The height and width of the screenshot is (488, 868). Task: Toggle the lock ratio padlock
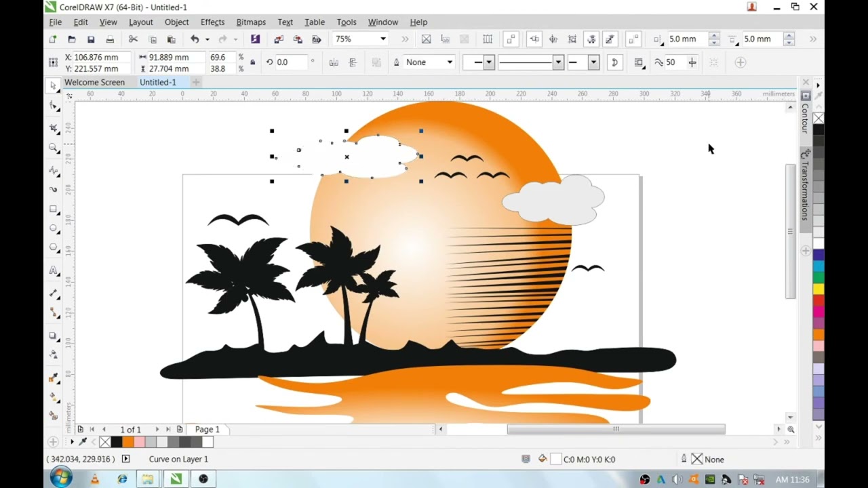tap(253, 62)
